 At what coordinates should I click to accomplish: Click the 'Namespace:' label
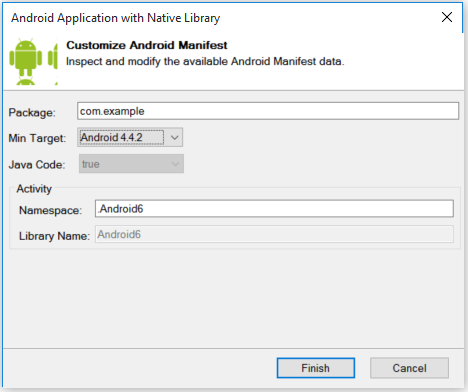(50, 210)
